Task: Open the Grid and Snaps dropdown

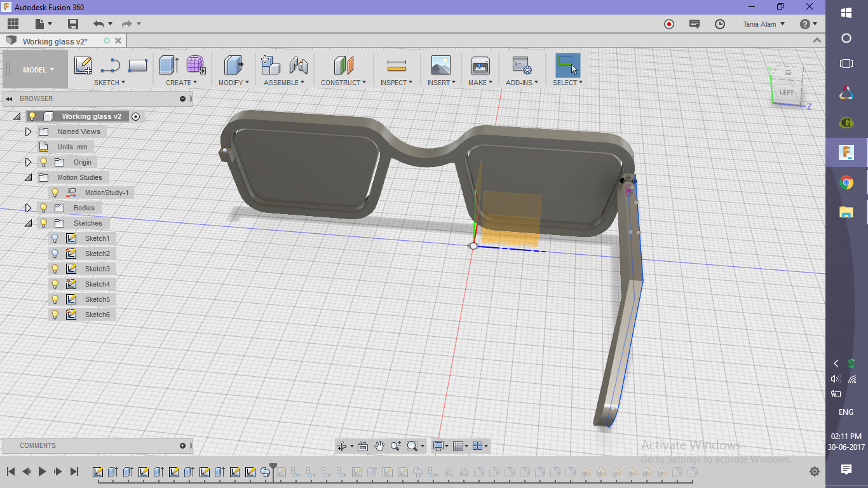Action: tap(461, 446)
